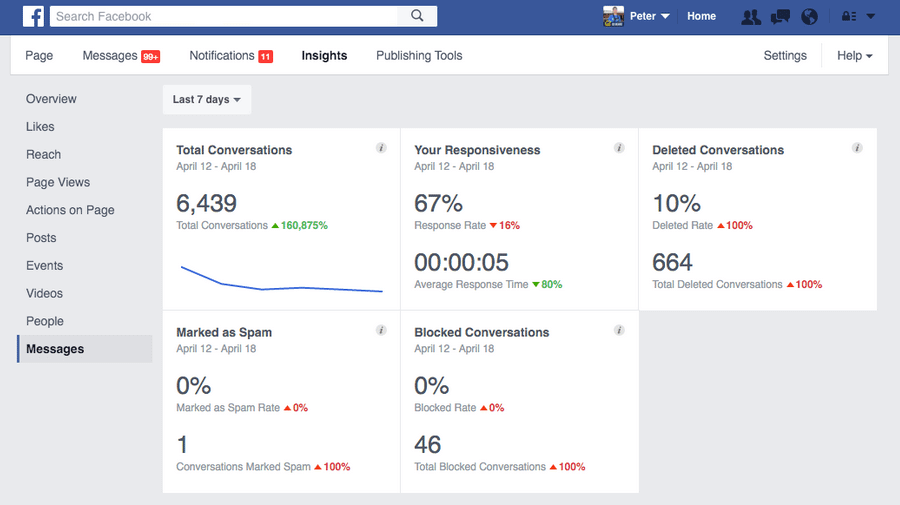Open the friend requests icon
Viewport: 900px width, 505px height.
[751, 17]
